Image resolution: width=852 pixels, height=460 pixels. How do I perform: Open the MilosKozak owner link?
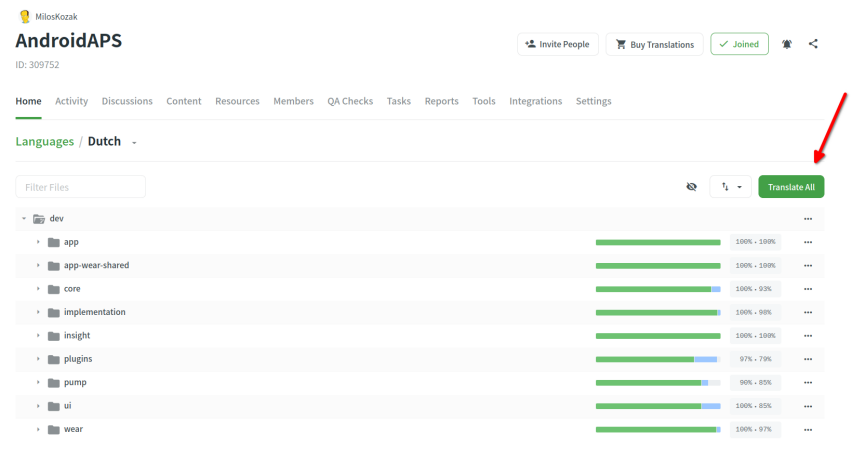click(57, 17)
